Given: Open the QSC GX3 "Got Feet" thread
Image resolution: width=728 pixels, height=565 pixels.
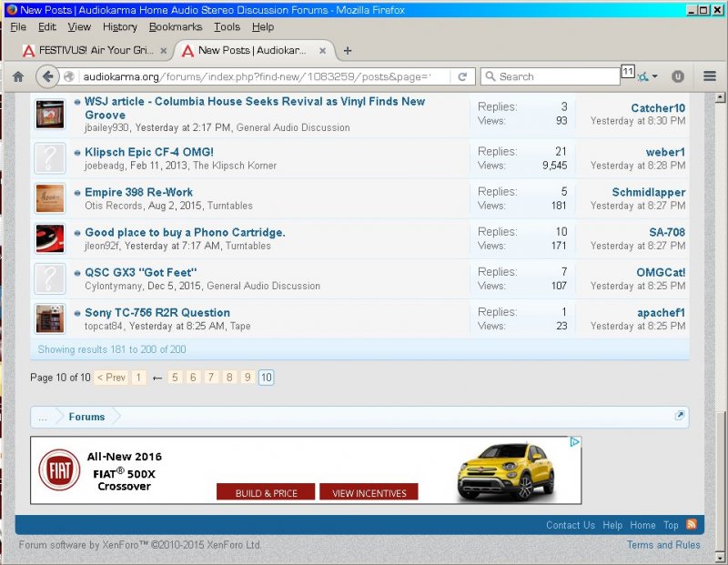Looking at the screenshot, I should [141, 273].
